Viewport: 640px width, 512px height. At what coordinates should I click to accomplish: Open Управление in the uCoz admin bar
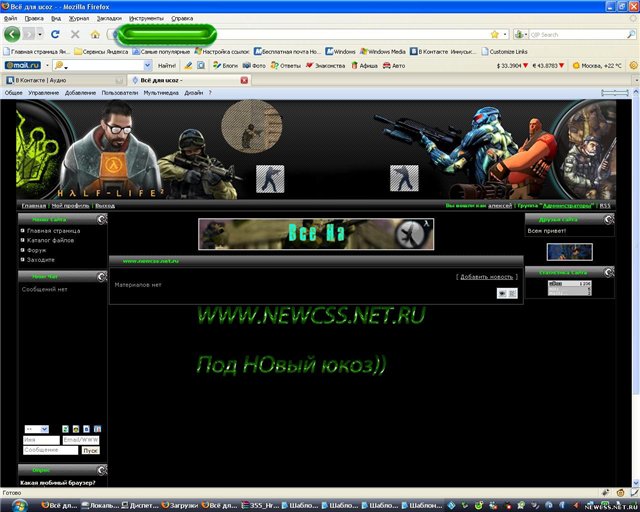43,93
